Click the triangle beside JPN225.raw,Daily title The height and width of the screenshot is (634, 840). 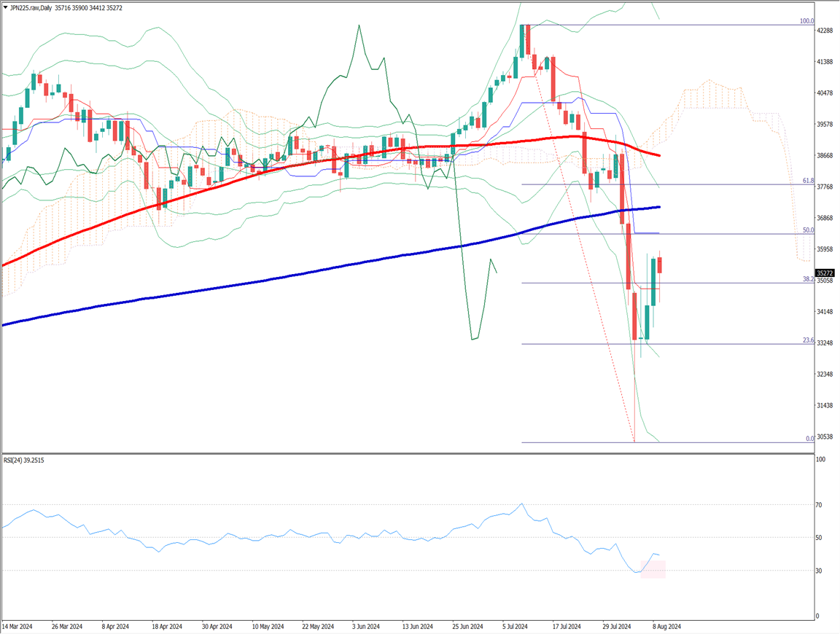point(5,6)
